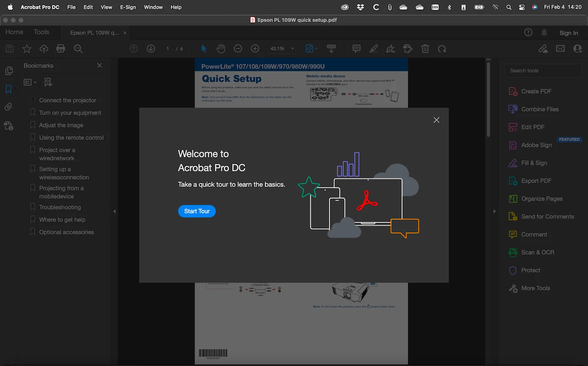Open the Help question mark icon

click(x=528, y=32)
